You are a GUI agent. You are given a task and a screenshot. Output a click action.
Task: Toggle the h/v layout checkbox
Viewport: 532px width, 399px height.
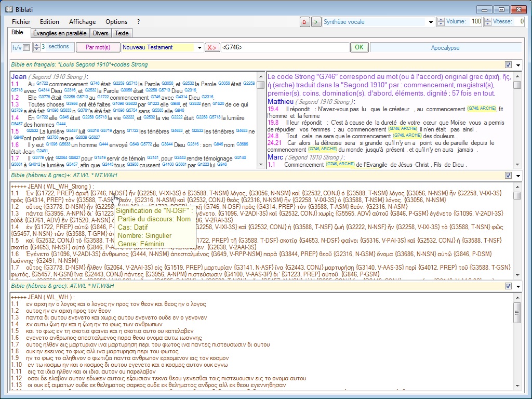[x=26, y=48]
